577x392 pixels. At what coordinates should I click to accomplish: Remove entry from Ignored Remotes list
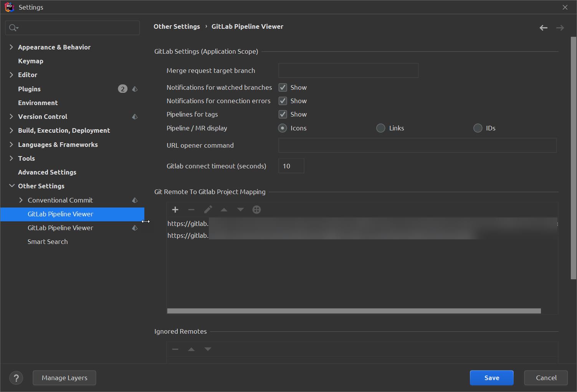tap(175, 349)
